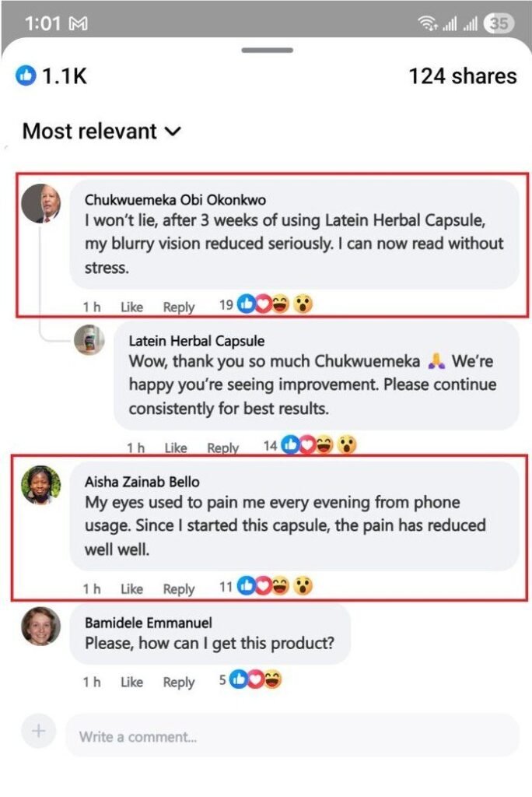Like Chukwuemeka Obi Okonkwo's comment
This screenshot has height=797, width=532.
[x=131, y=307]
